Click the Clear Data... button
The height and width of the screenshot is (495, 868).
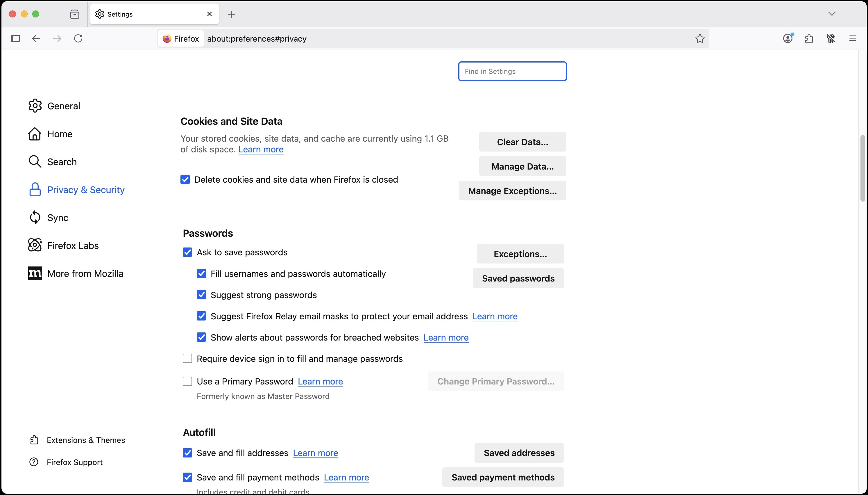point(523,142)
